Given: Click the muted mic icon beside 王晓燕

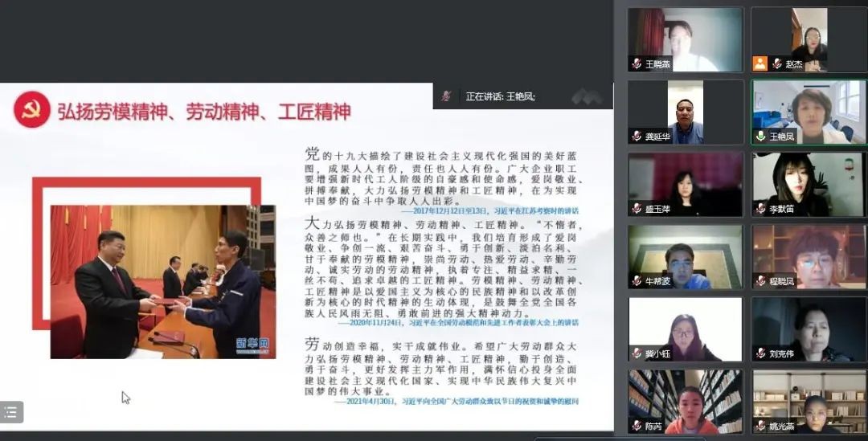Looking at the screenshot, I should coord(637,64).
